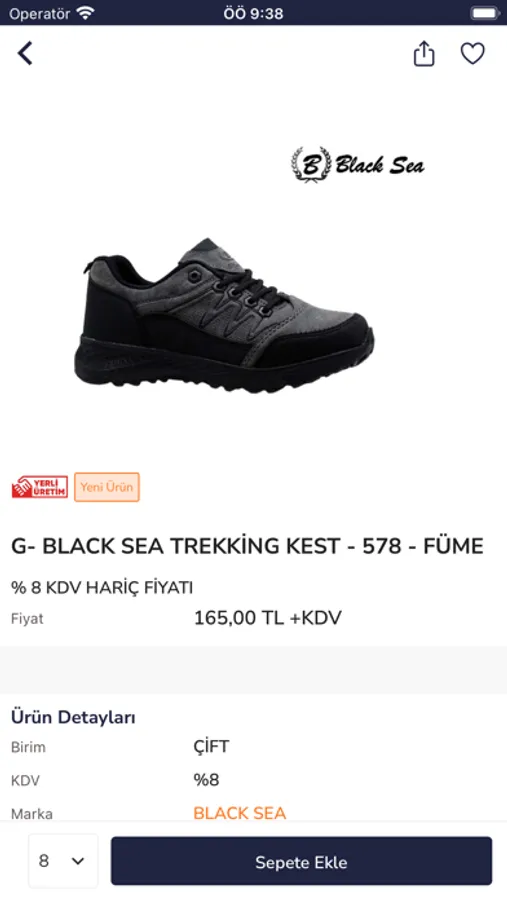
Task: Select the Yeni Ürün tag
Action: [107, 487]
